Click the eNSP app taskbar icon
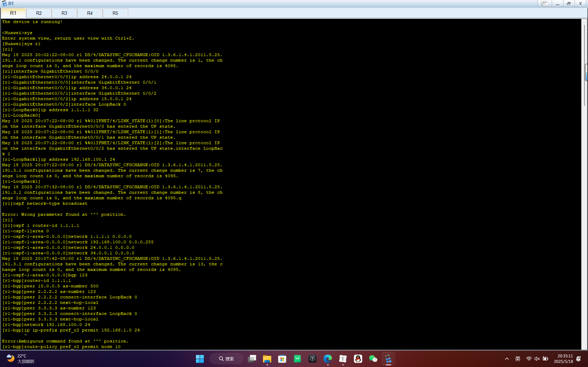Image resolution: width=588 pixels, height=367 pixels. 388,359
